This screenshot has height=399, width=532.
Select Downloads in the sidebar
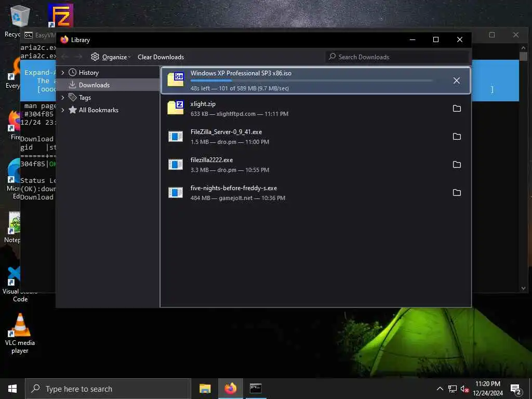tap(94, 85)
